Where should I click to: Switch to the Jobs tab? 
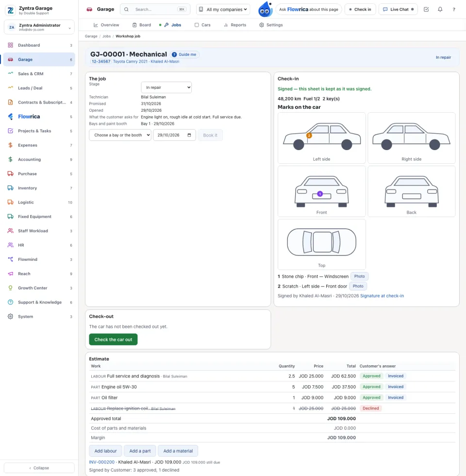[x=173, y=25]
